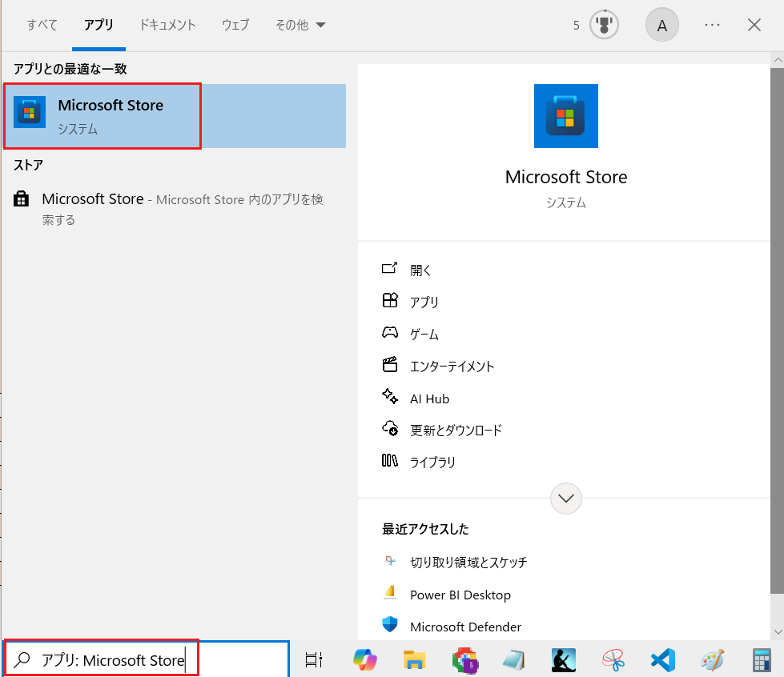Click the clapperboard entertainment icon
Image resolution: width=784 pixels, height=677 pixels.
click(390, 364)
